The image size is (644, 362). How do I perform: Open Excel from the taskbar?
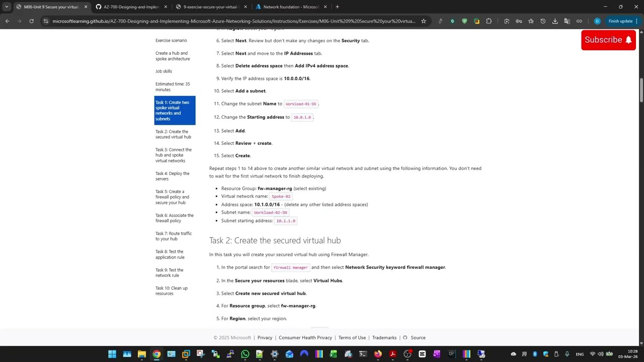pyautogui.click(x=333, y=354)
